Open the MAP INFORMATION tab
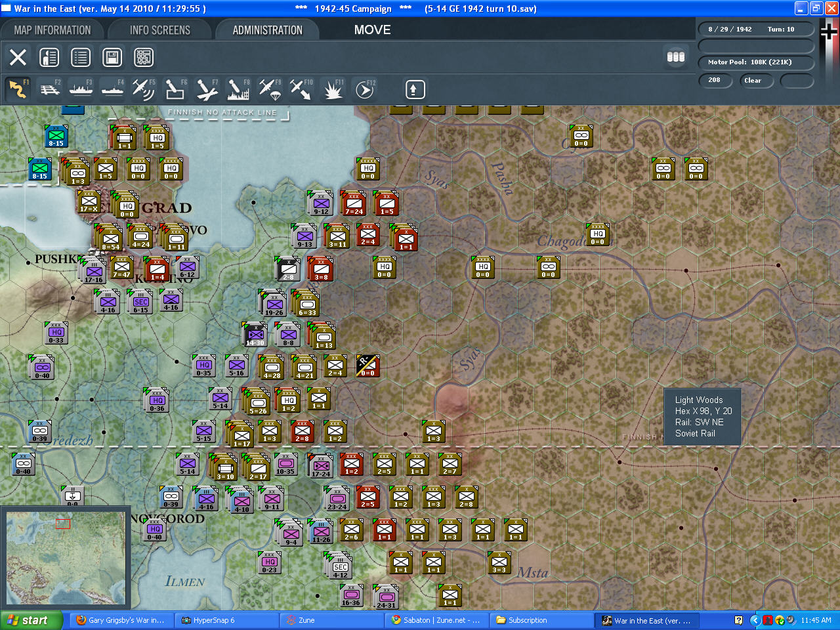840x630 pixels. pyautogui.click(x=52, y=30)
